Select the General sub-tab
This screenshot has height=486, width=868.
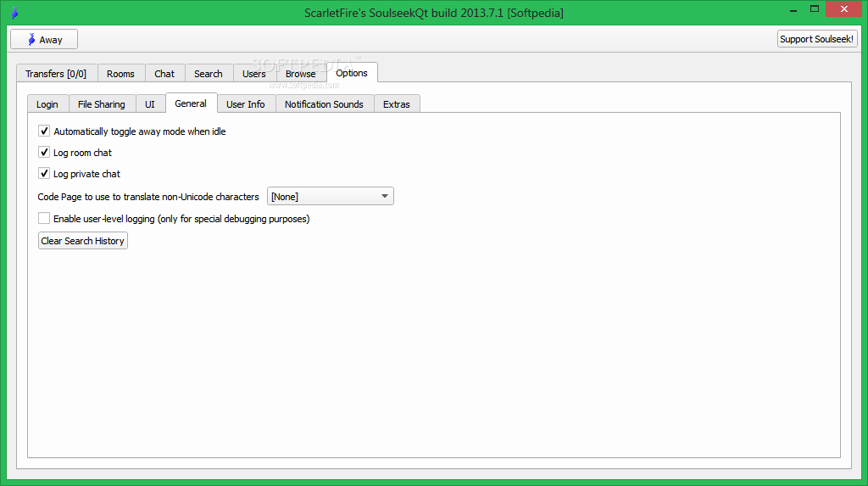click(191, 103)
